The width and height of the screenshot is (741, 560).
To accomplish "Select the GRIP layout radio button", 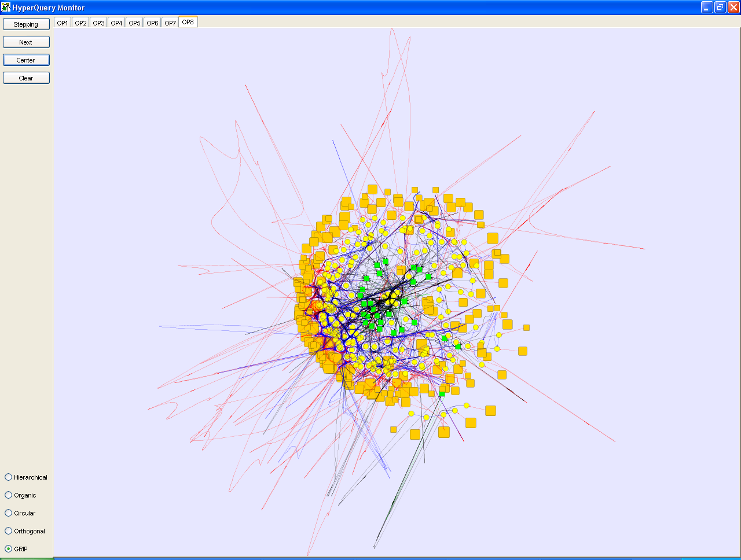I will coord(9,549).
